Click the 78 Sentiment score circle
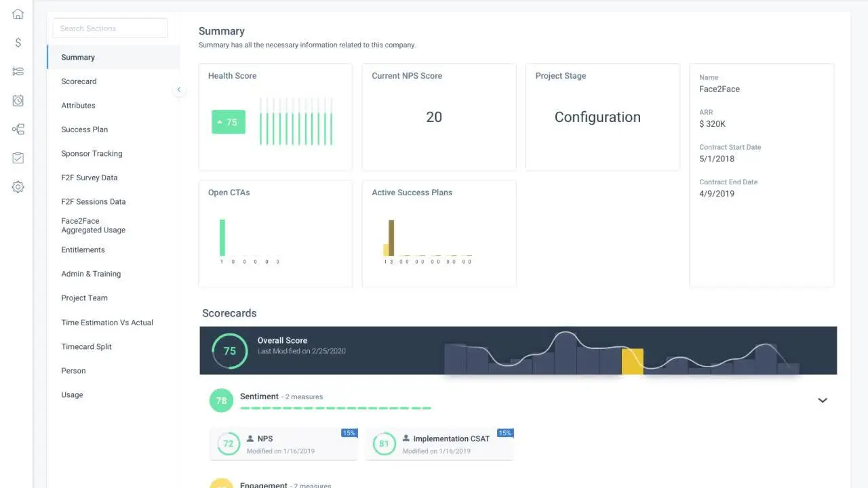 click(x=221, y=401)
